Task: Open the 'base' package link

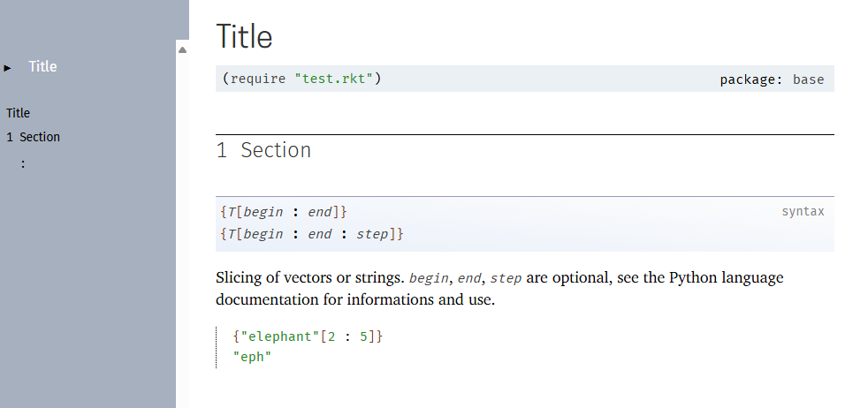Action: point(808,79)
